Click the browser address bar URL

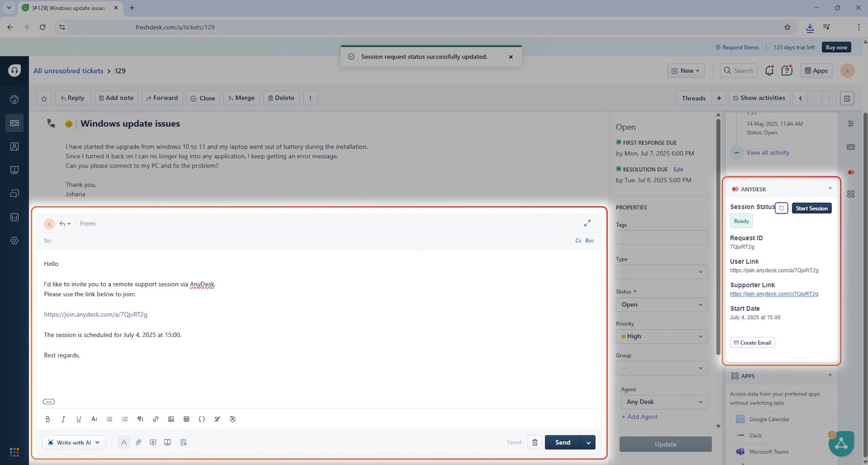(175, 27)
